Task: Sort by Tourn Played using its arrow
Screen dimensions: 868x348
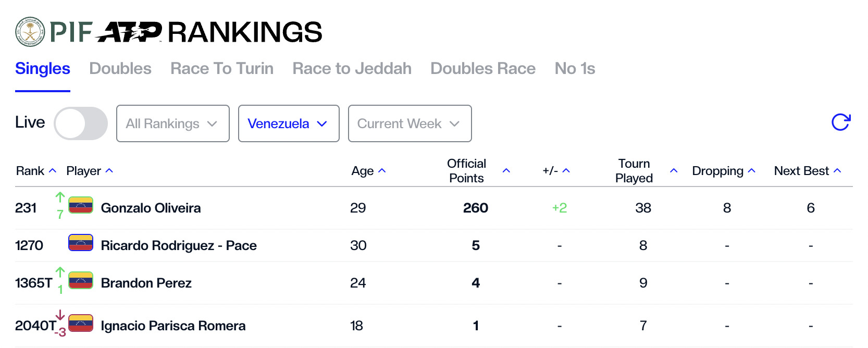Action: pyautogui.click(x=674, y=171)
